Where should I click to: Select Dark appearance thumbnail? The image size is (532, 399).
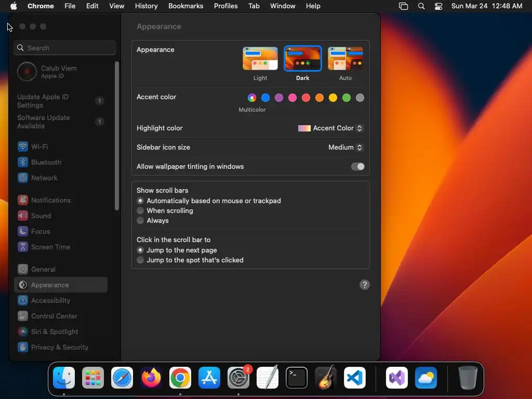(x=303, y=58)
